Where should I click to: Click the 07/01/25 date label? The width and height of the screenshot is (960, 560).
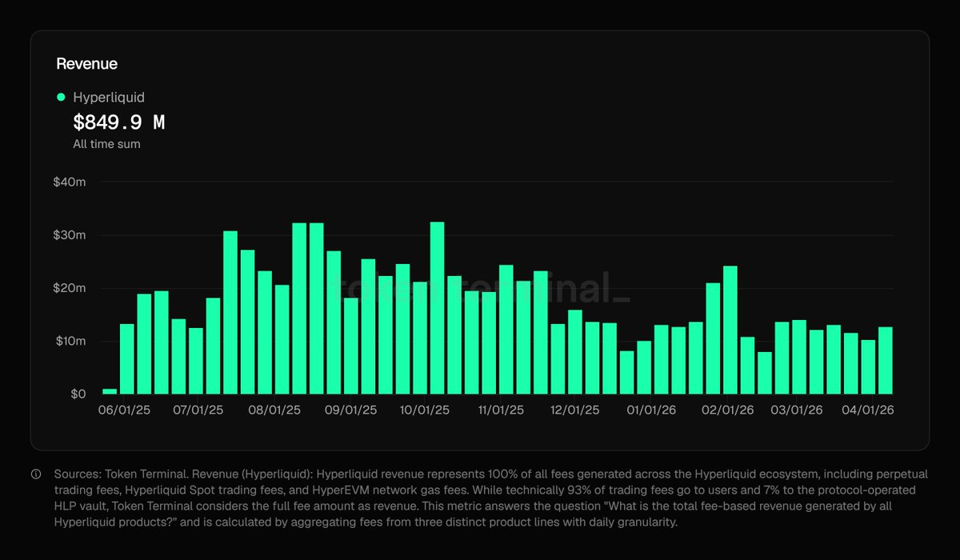pos(197,410)
